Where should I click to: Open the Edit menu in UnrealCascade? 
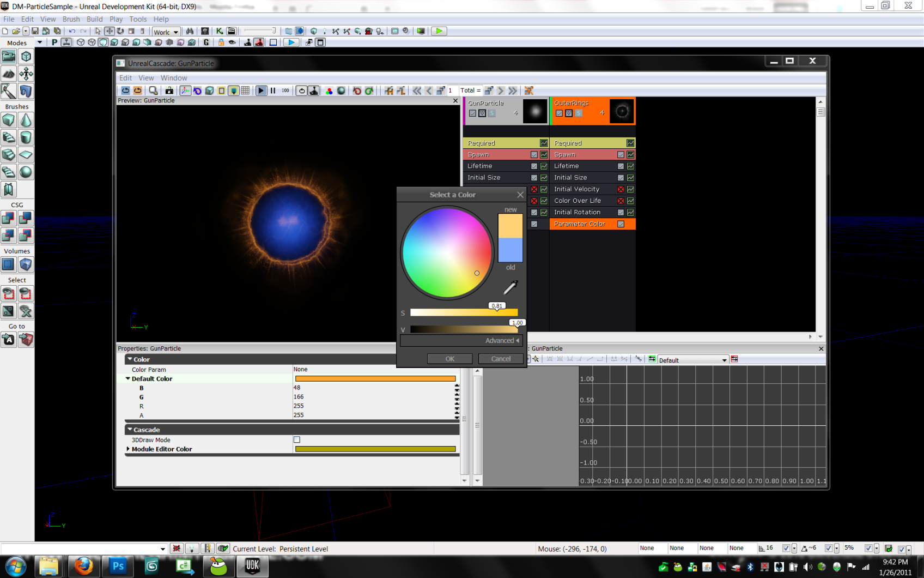pyautogui.click(x=125, y=78)
